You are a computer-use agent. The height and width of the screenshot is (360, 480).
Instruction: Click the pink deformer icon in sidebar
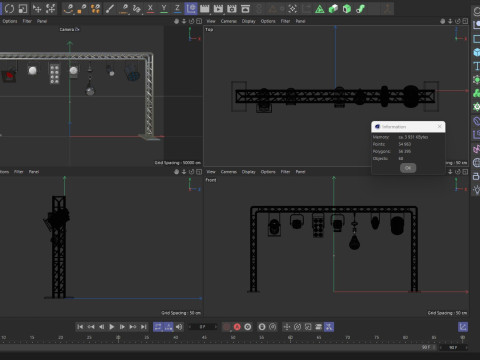point(476,149)
